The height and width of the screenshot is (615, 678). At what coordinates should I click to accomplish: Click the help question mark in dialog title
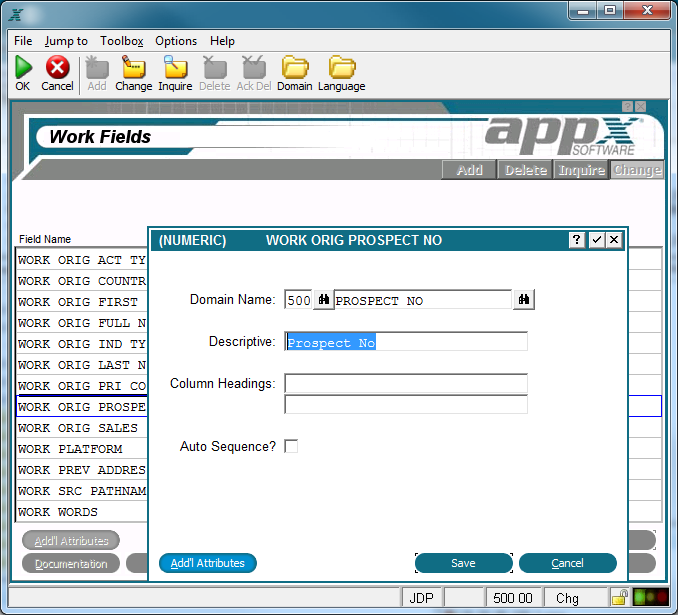coord(577,240)
